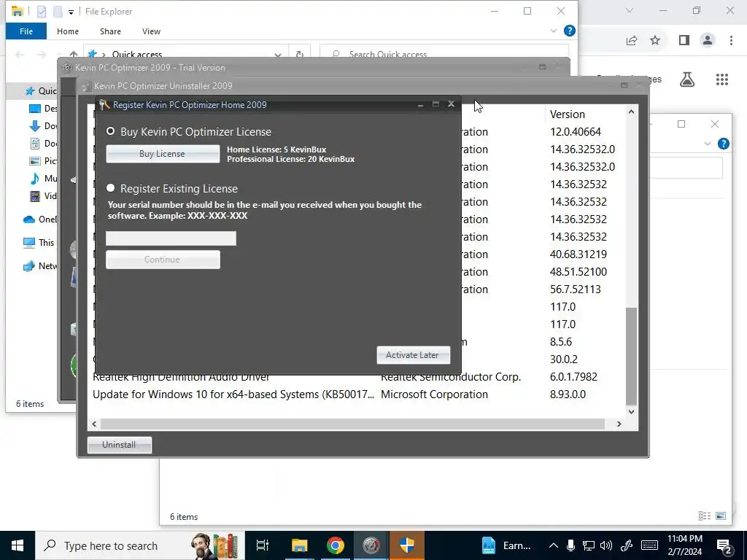Toggle Chrome side panel icon
Screen dimensions: 747x560
click(684, 41)
